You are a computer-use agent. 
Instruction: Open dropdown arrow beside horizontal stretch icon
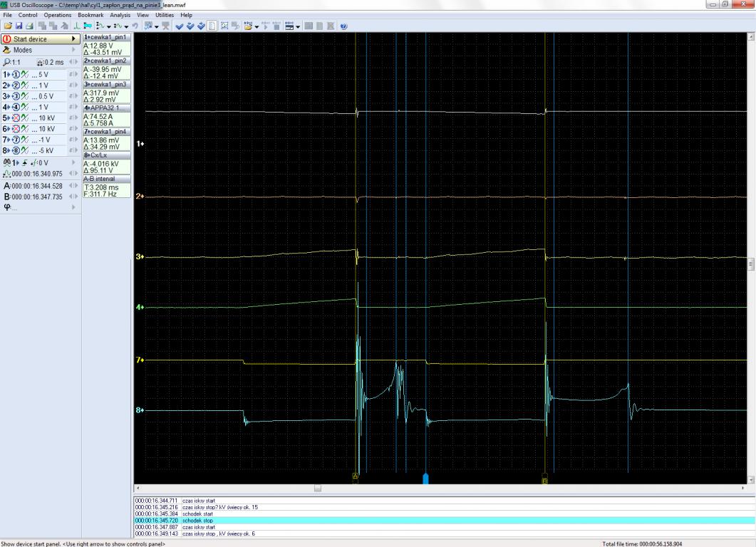(x=126, y=27)
